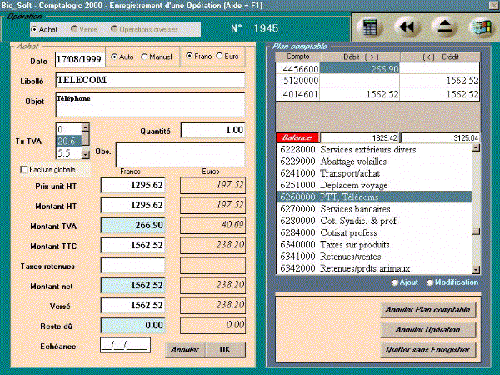The height and width of the screenshot is (375, 500).
Task: Select the 5.5 rate in Tx TVA list
Action: pyautogui.click(x=69, y=153)
